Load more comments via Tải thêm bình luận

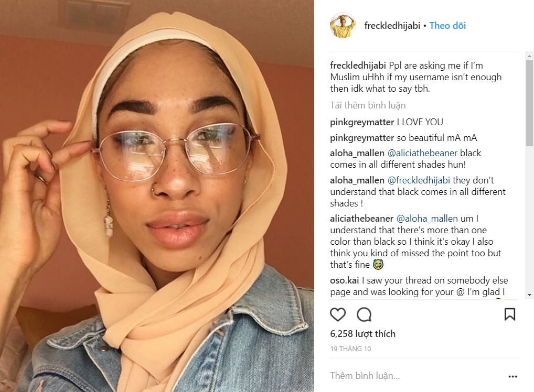click(368, 105)
